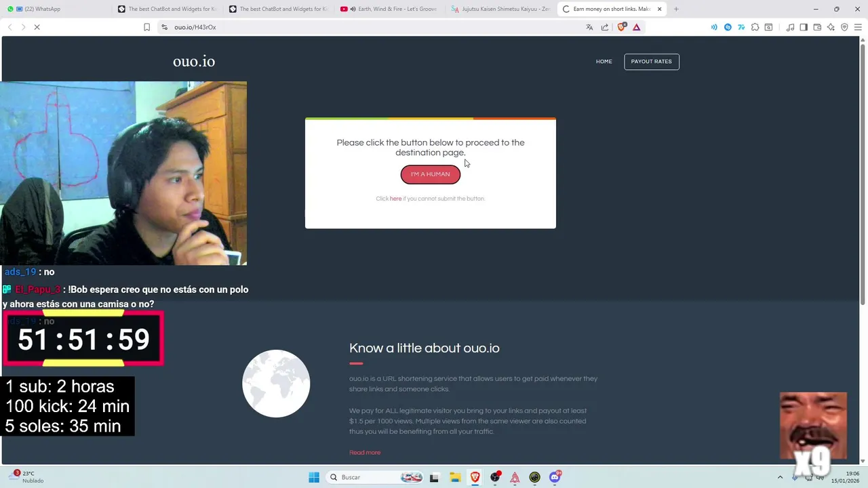Open a new browser tab
868x488 pixels.
(676, 9)
